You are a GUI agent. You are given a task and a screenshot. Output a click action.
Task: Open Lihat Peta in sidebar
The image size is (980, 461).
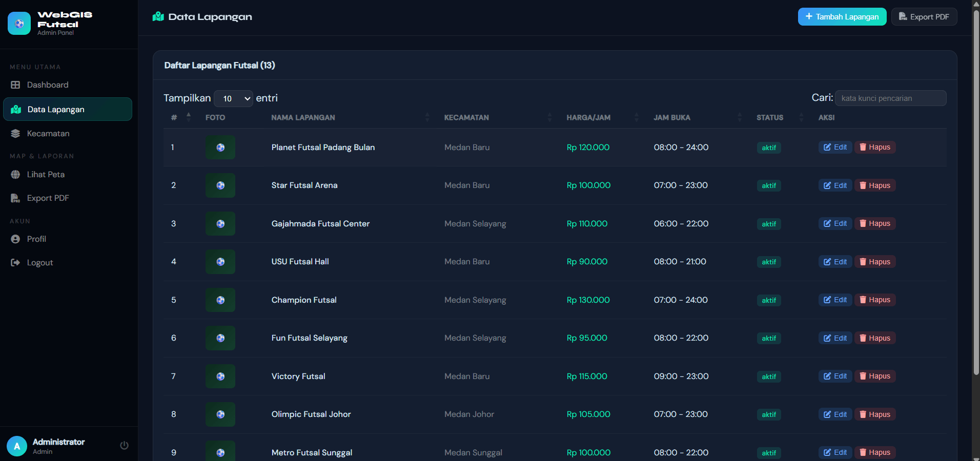[x=68, y=174]
